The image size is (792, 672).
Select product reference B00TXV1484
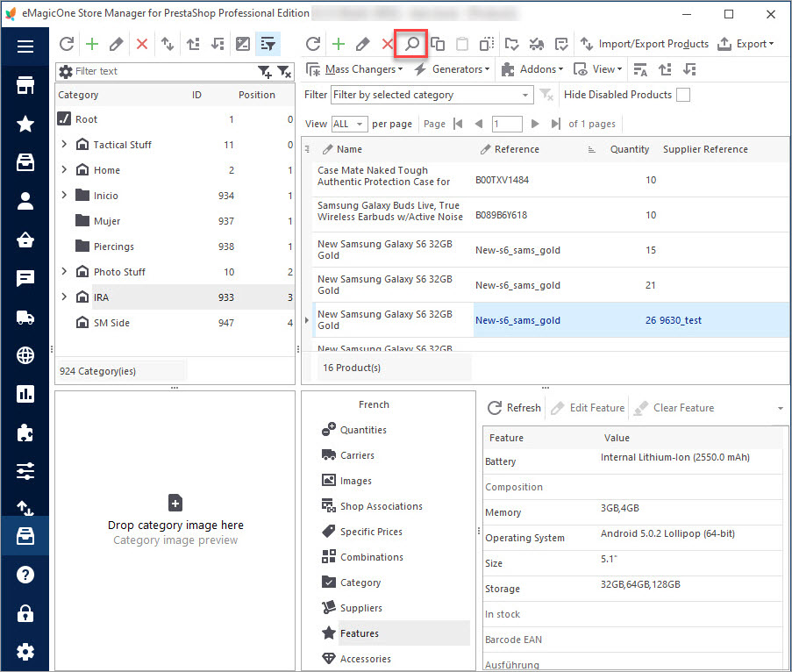point(502,180)
